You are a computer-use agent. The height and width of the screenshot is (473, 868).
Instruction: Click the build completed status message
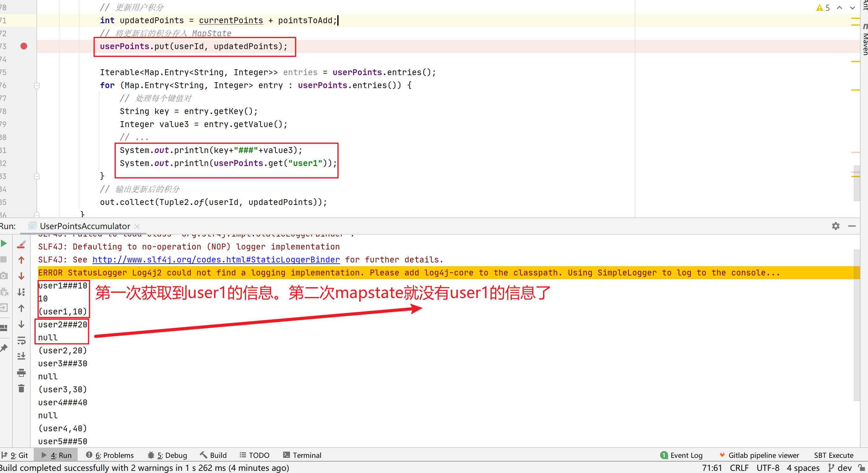tap(145, 468)
